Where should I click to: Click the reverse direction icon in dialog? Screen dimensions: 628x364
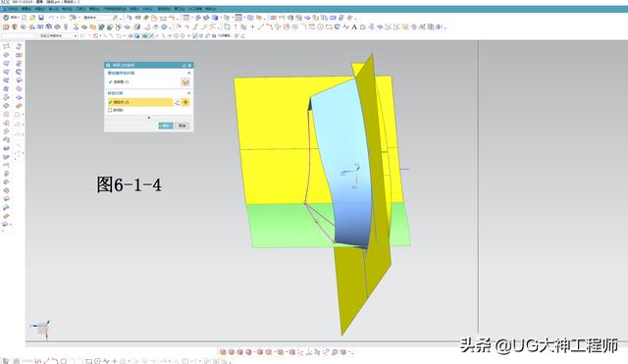pyautogui.click(x=177, y=102)
